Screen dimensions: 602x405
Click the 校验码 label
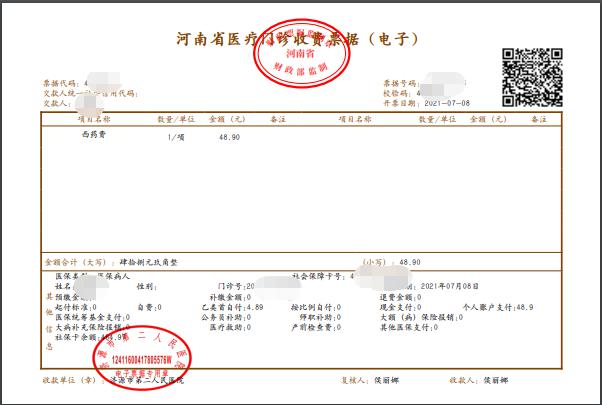397,92
